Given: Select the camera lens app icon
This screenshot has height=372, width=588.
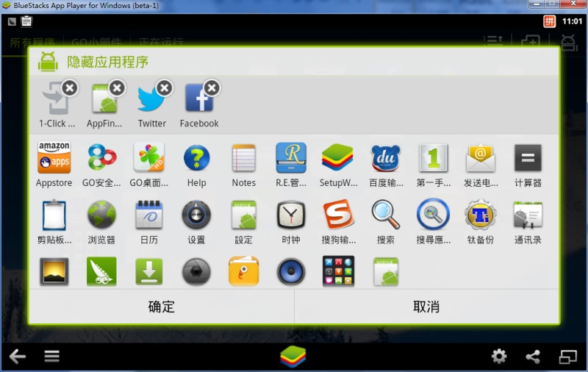Looking at the screenshot, I should [x=196, y=272].
